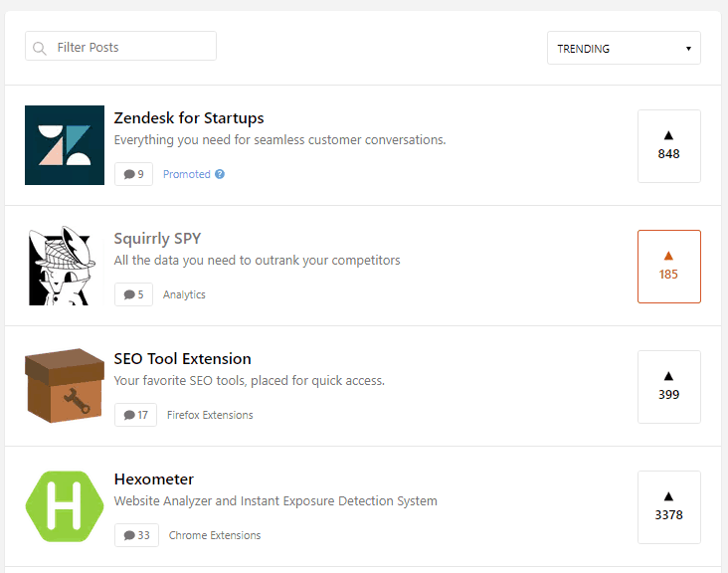Screen dimensions: 728x573
Task: Focus the Filter Posts search field
Action: click(120, 46)
